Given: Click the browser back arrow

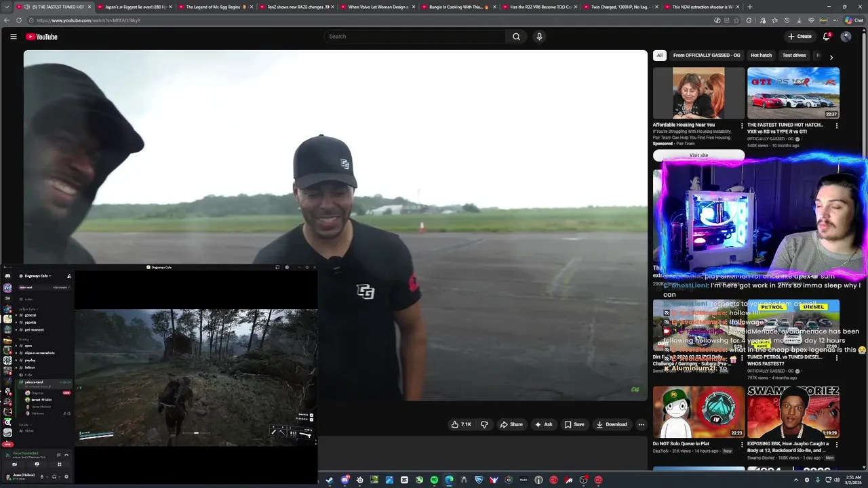Looking at the screenshot, I should click(x=7, y=20).
